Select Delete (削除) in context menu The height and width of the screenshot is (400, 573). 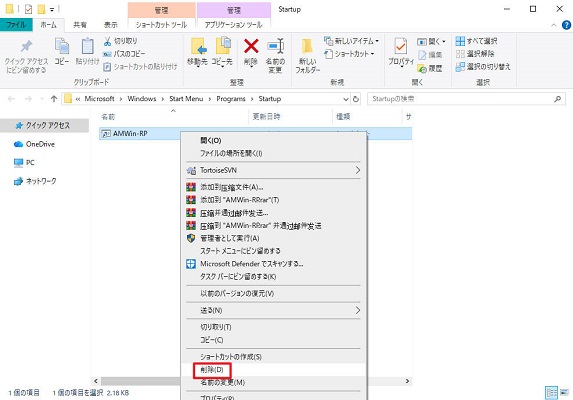pyautogui.click(x=212, y=370)
